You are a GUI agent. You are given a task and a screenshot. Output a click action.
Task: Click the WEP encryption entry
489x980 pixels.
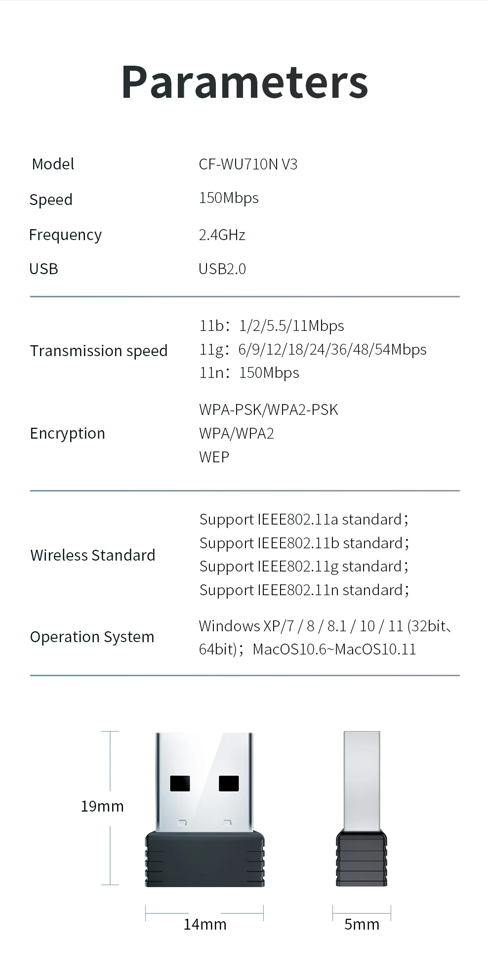pos(214,457)
